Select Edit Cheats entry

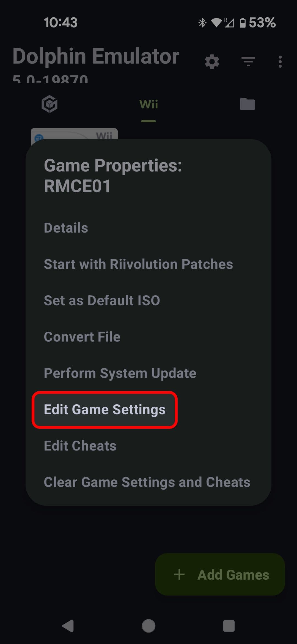[80, 446]
